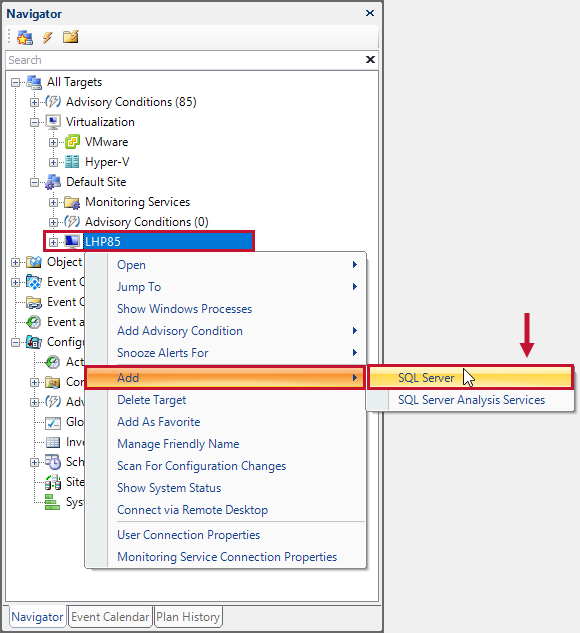Click the All Targets network icon

(x=34, y=82)
